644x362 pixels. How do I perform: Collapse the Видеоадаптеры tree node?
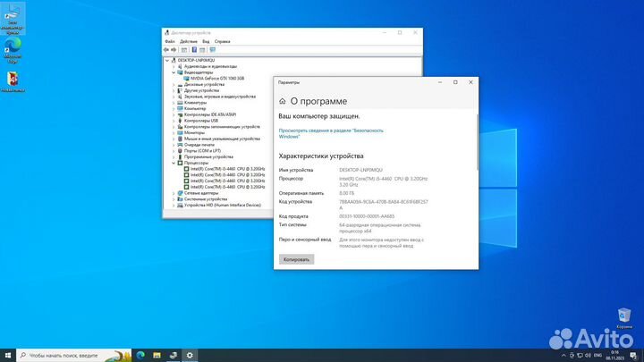[x=173, y=72]
